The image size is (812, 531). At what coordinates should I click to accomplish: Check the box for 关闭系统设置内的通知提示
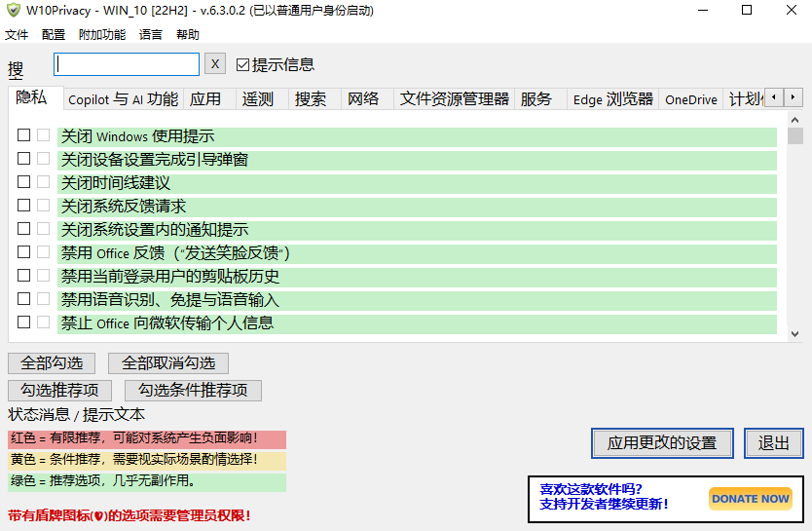click(x=23, y=228)
